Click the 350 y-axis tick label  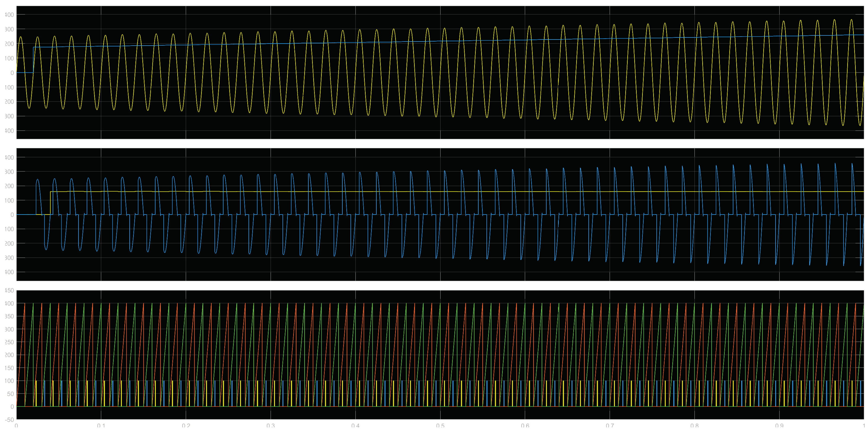coord(9,316)
